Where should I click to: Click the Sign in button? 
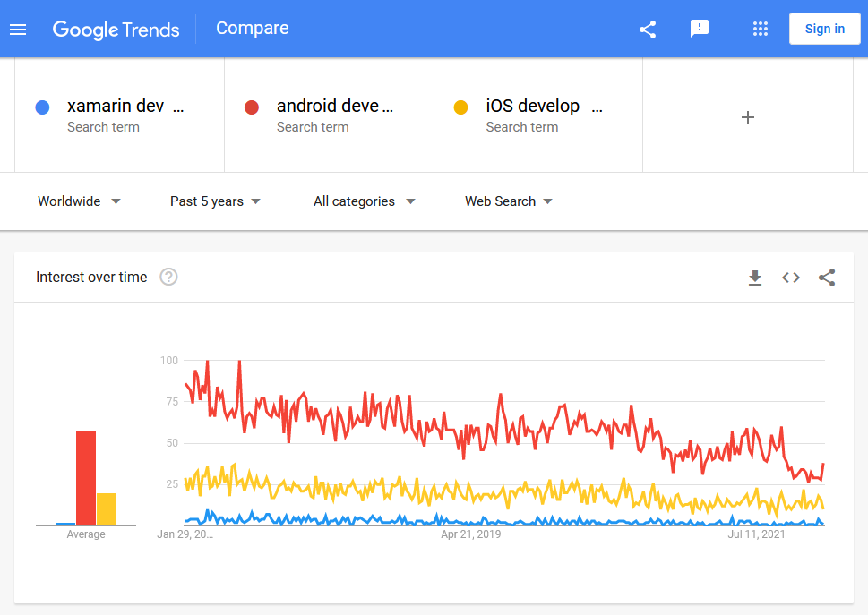pyautogui.click(x=824, y=29)
